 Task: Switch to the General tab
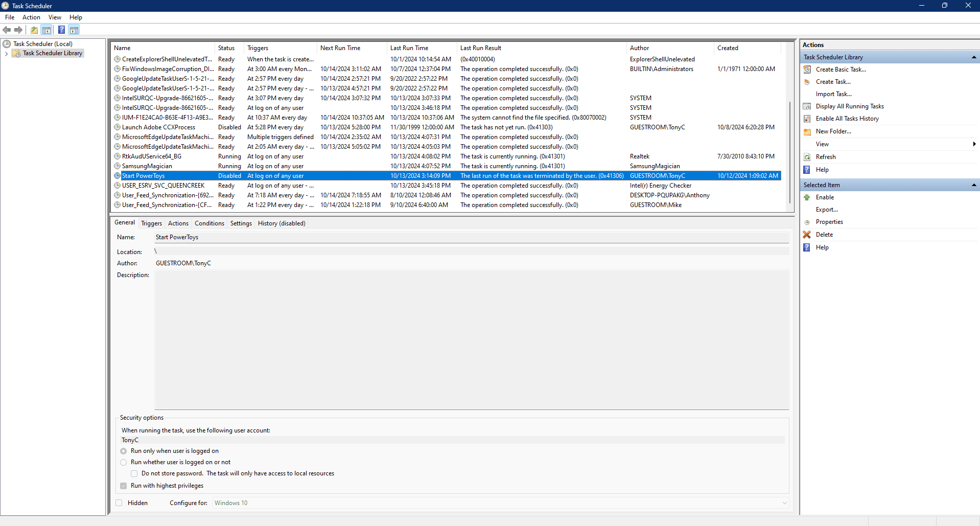[x=125, y=222]
